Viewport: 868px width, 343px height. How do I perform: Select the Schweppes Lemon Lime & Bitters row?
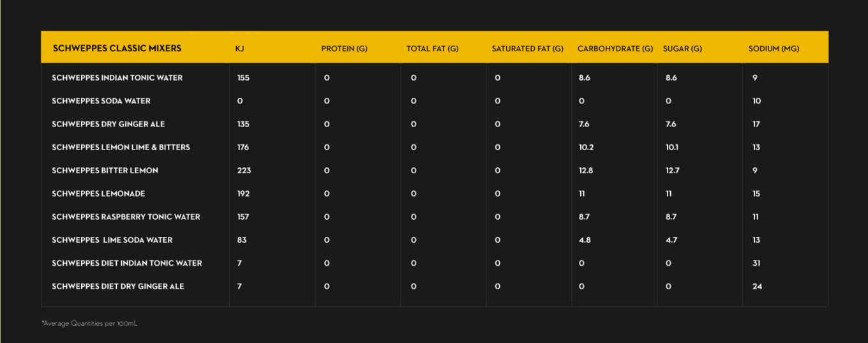121,147
